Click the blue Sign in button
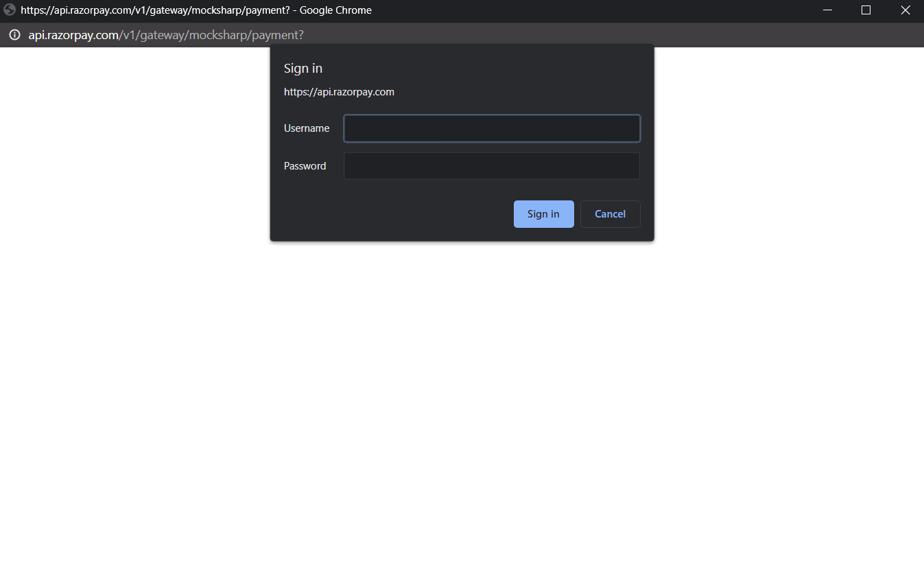 point(543,214)
